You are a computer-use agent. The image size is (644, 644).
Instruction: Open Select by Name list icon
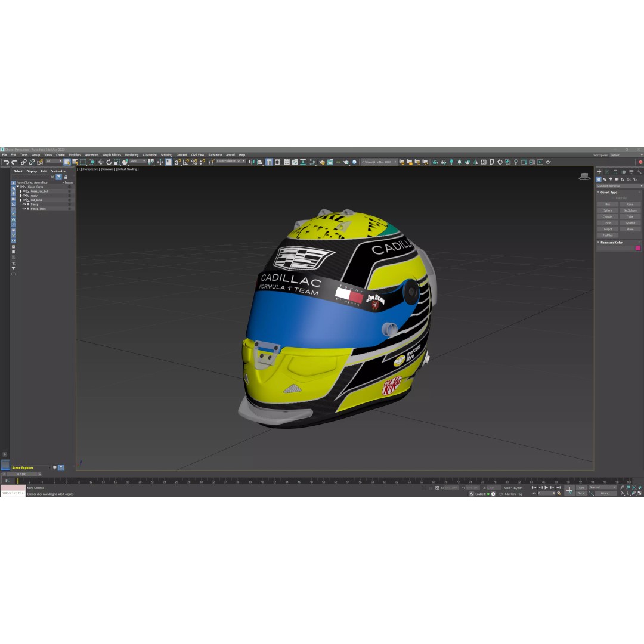point(75,162)
